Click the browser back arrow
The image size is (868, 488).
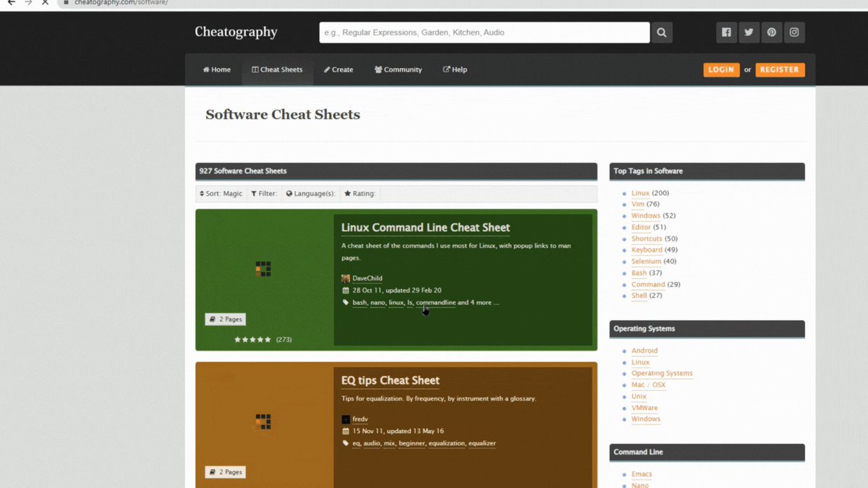(11, 3)
